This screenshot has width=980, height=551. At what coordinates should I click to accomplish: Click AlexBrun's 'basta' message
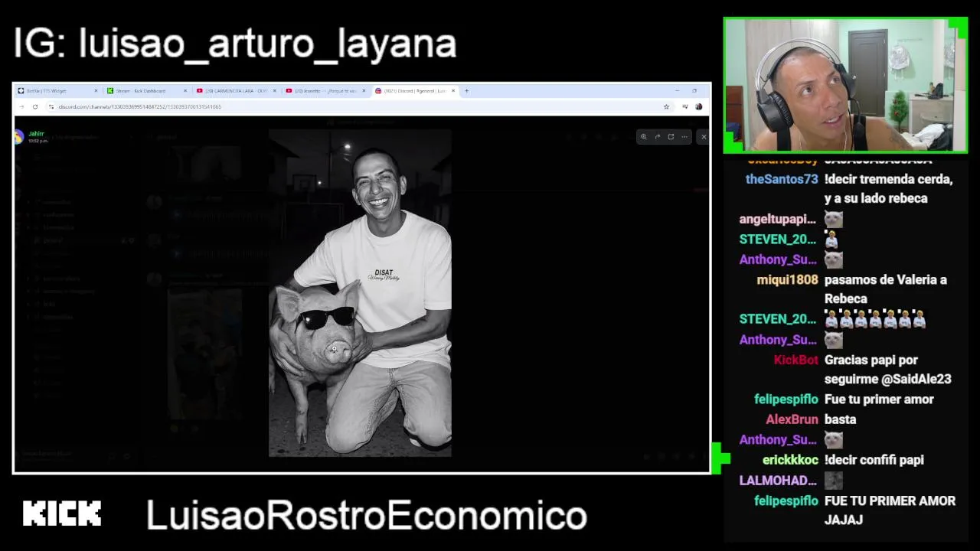[840, 419]
